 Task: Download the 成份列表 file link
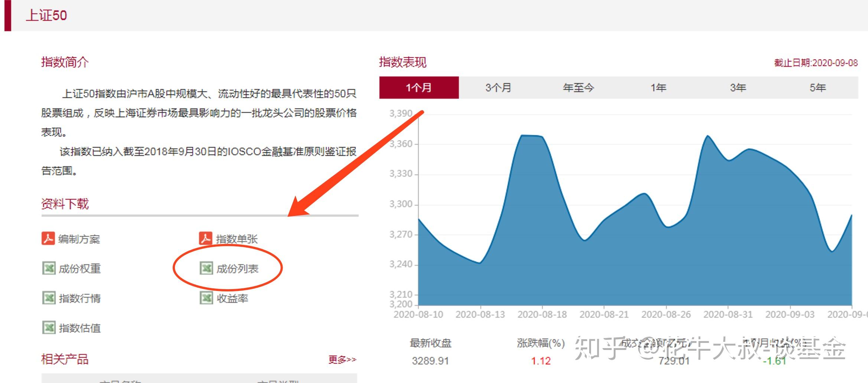click(x=237, y=269)
